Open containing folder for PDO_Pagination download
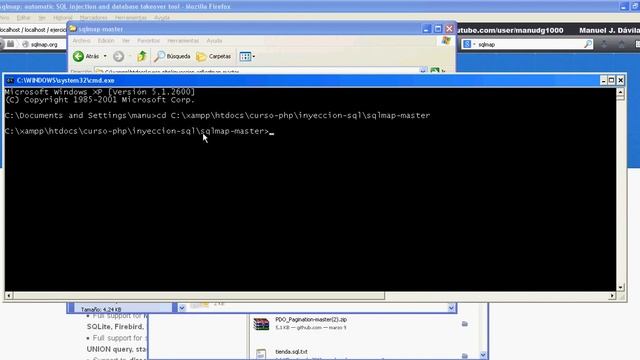 point(464,324)
